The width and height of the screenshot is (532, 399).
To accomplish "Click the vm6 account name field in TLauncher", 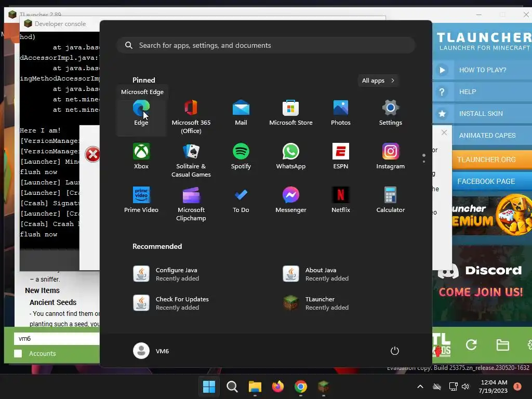I will [57, 339].
